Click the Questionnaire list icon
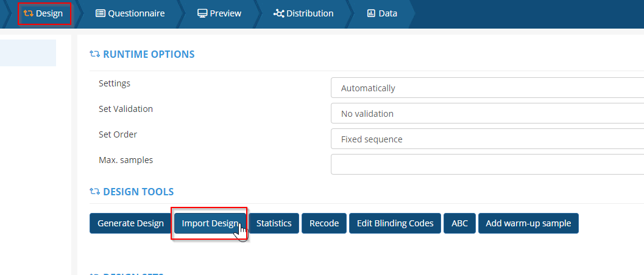Viewport: 644px width, 275px height. pos(101,13)
